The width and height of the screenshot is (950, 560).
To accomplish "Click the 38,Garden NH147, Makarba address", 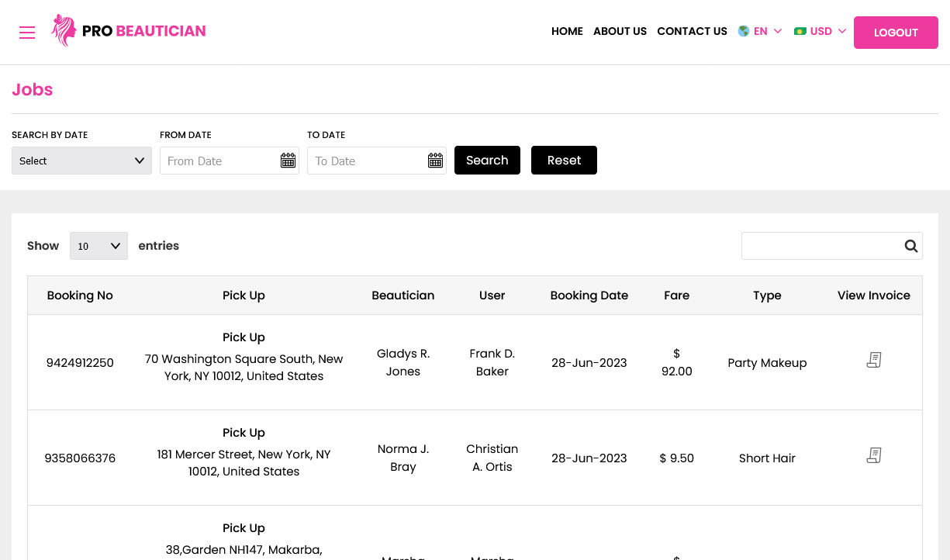I will point(244,550).
